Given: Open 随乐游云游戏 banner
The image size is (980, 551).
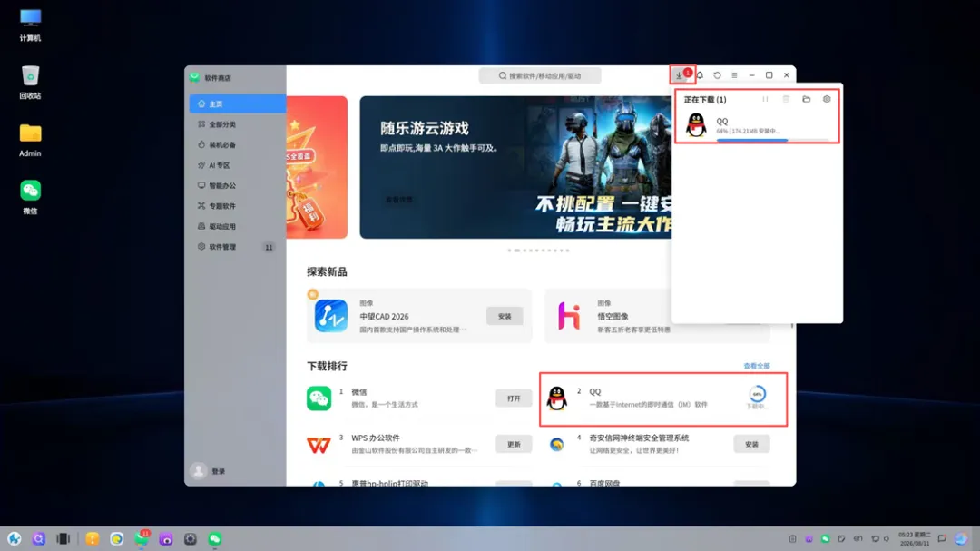Looking at the screenshot, I should click(x=515, y=167).
